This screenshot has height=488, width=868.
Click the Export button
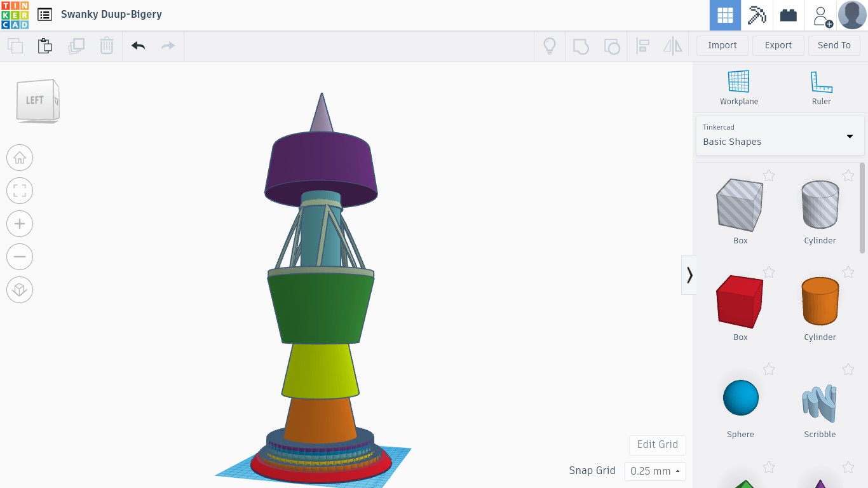pyautogui.click(x=778, y=45)
